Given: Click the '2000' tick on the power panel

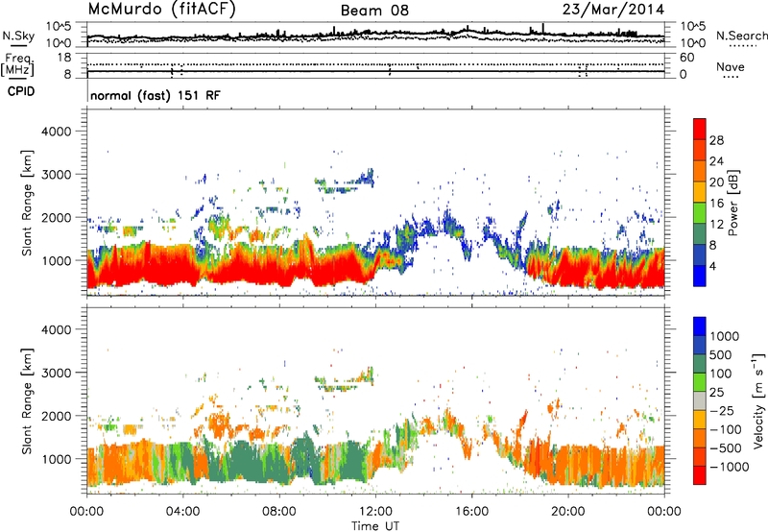Looking at the screenshot, I should coord(56,217).
